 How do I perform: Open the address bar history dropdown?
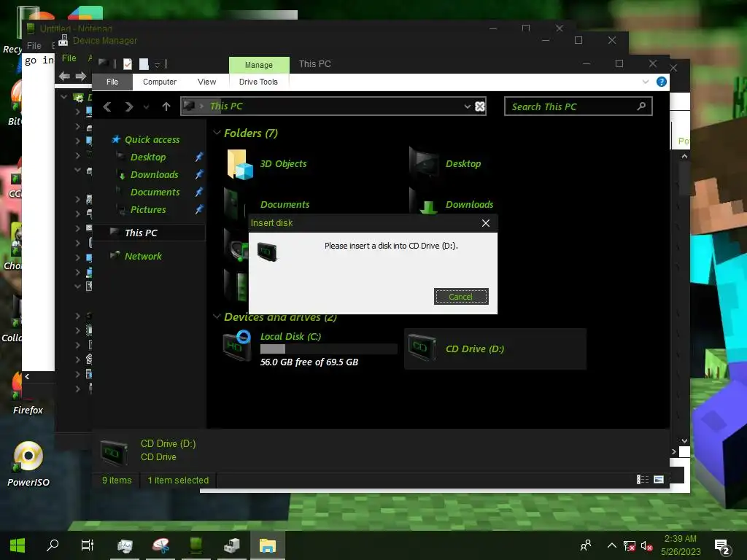pyautogui.click(x=468, y=106)
